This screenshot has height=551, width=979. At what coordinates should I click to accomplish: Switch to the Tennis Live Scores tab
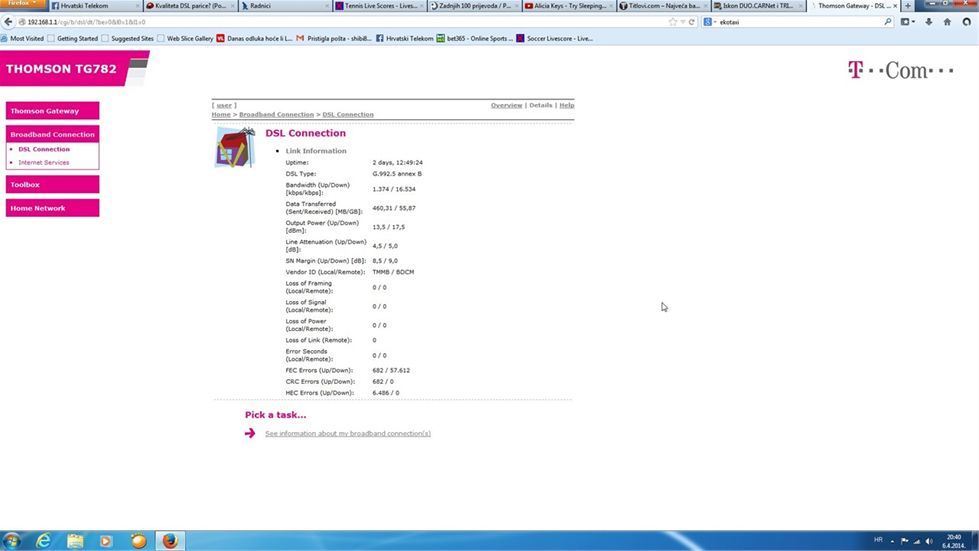(380, 6)
